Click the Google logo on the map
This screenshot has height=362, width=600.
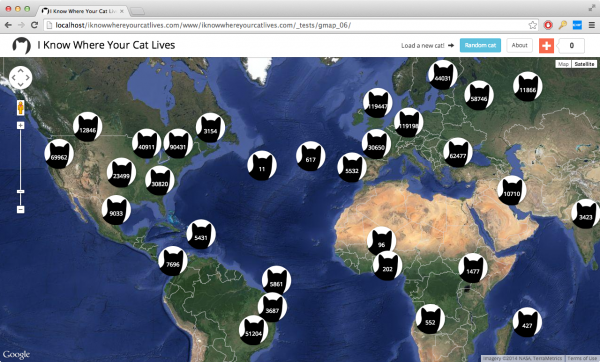pyautogui.click(x=16, y=355)
